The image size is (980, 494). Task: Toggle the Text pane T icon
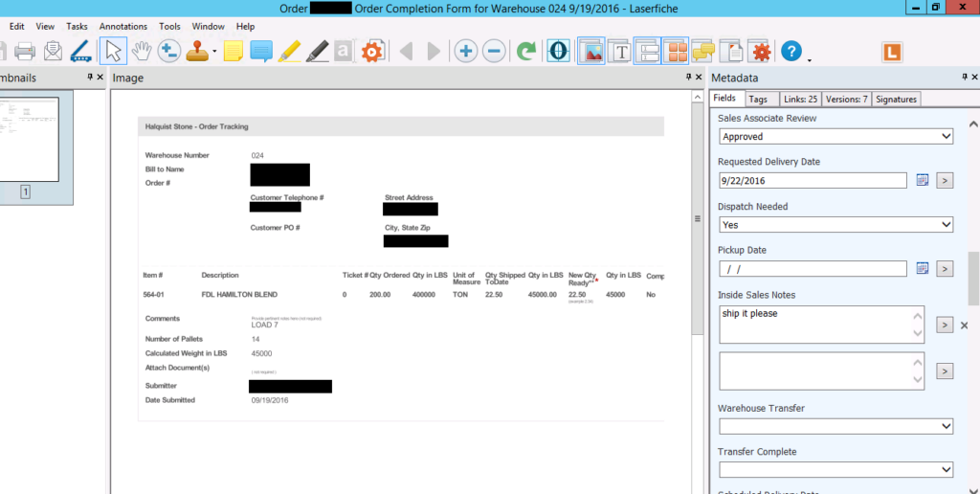[620, 52]
